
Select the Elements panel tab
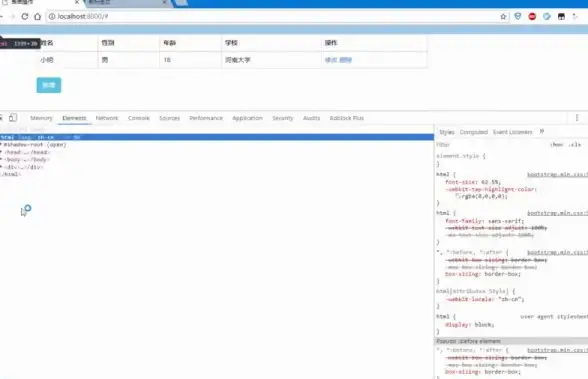(74, 118)
